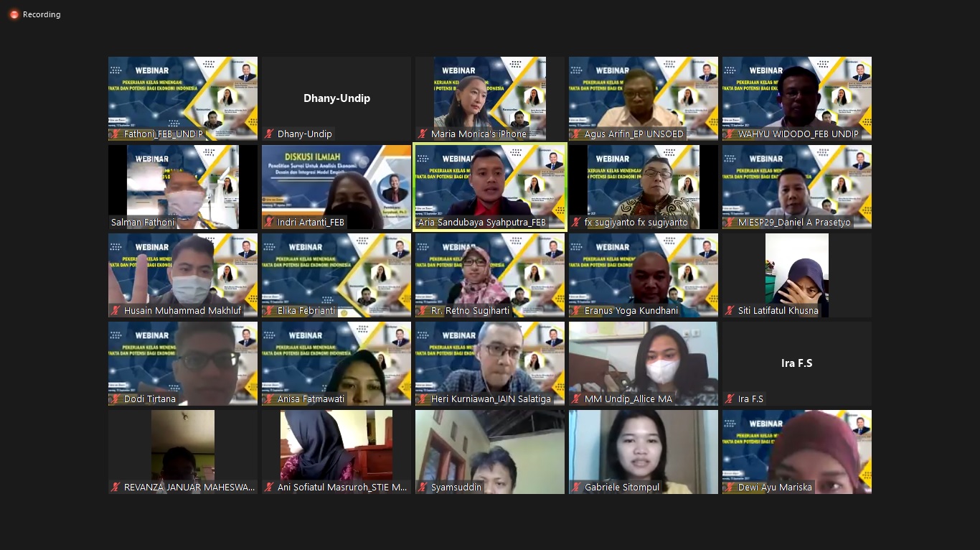Click muted mic icon next to Gabriele Sitompul

click(x=577, y=488)
